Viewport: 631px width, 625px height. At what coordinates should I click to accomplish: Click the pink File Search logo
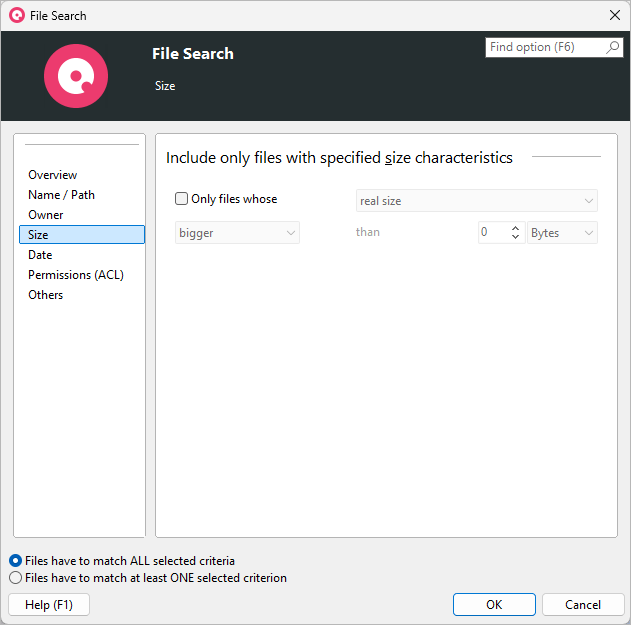click(76, 76)
